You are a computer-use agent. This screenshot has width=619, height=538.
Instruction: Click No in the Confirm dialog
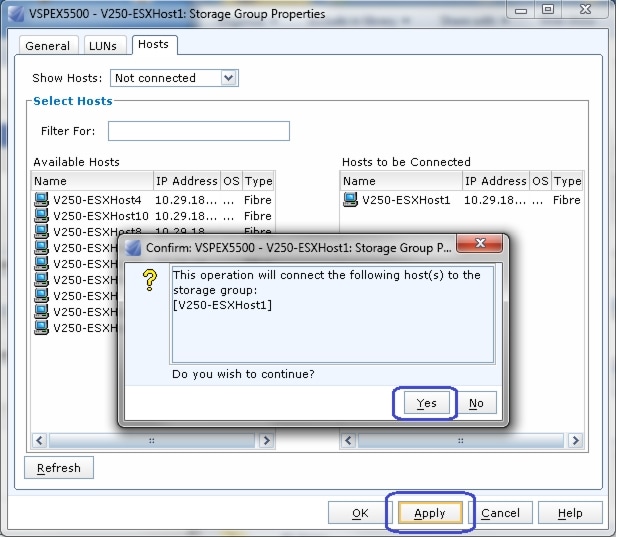478,404
